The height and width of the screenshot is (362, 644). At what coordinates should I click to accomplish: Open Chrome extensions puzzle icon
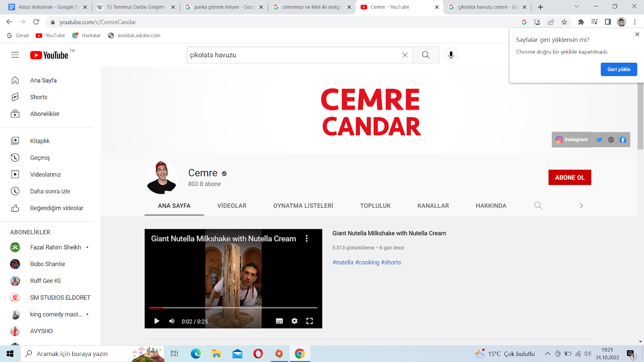pos(581,22)
